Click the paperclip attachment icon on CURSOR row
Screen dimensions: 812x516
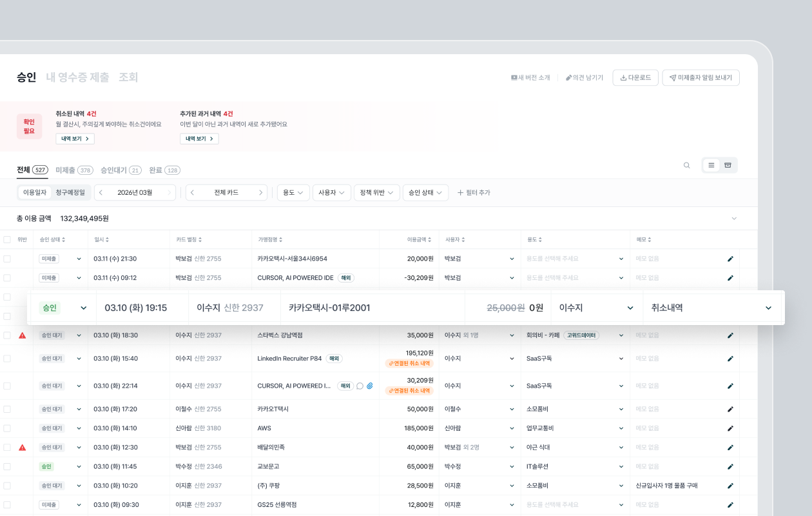pyautogui.click(x=370, y=386)
